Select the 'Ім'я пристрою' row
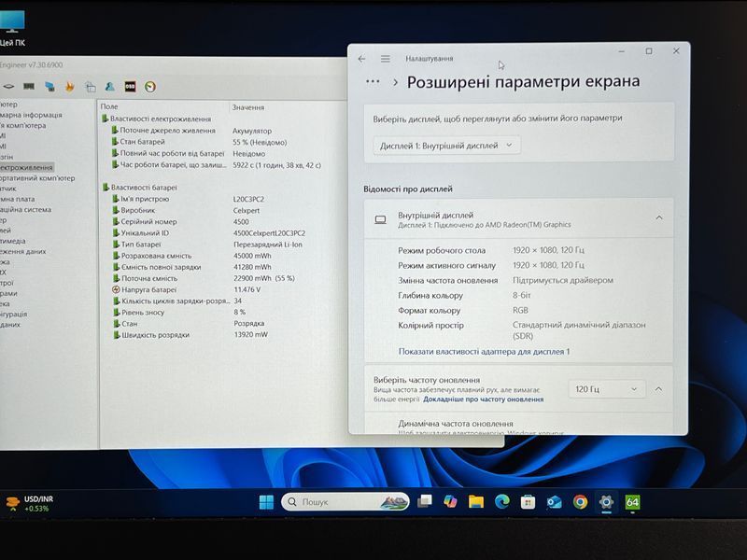 (x=141, y=199)
